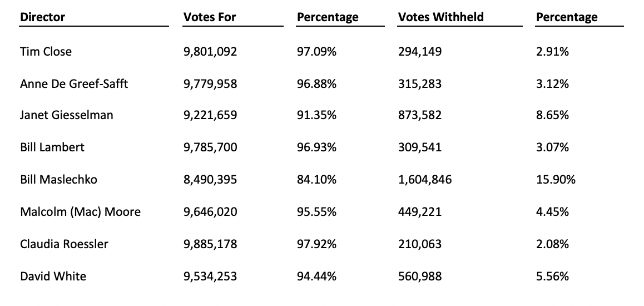Click the Votes For column header

point(210,17)
